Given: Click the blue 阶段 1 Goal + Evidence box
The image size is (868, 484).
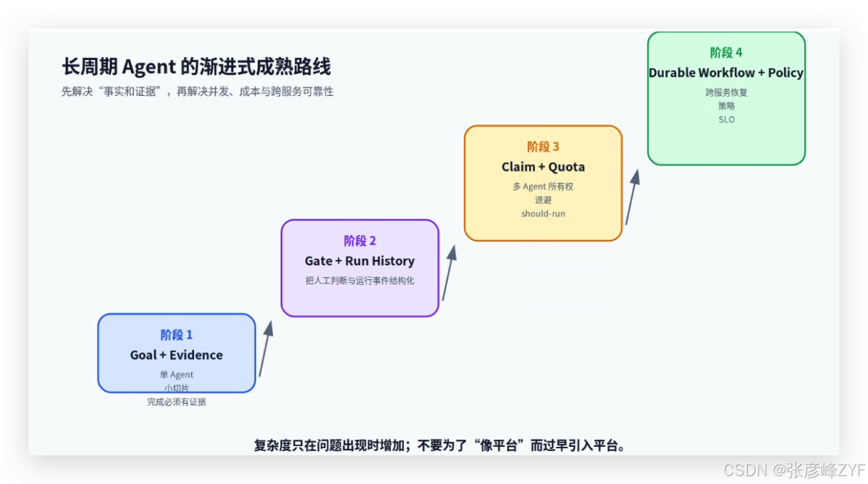Looking at the screenshot, I should pos(176,353).
